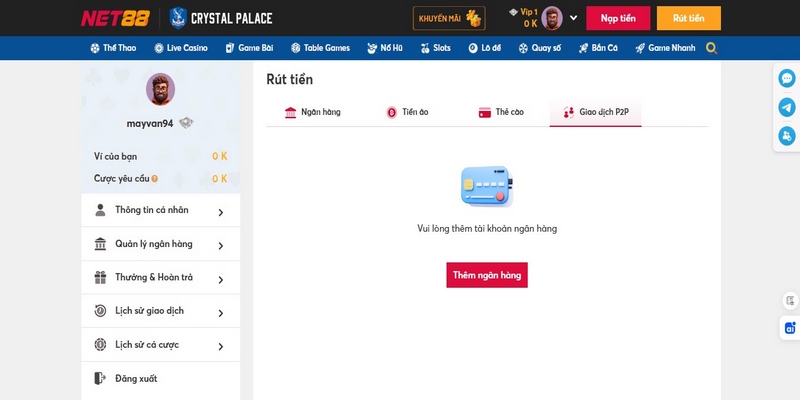
Task: Open the Thể Thao sports menu
Action: coord(113,48)
